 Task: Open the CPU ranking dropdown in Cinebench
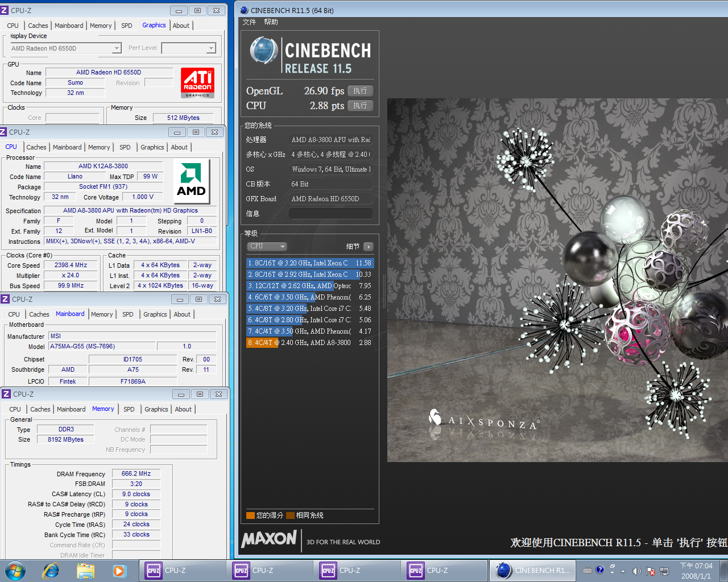[267, 246]
